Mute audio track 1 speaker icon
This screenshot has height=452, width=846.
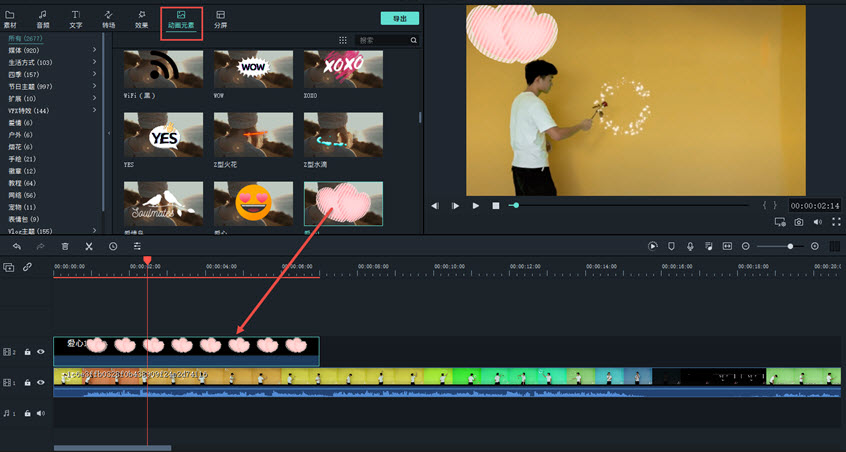(x=41, y=412)
